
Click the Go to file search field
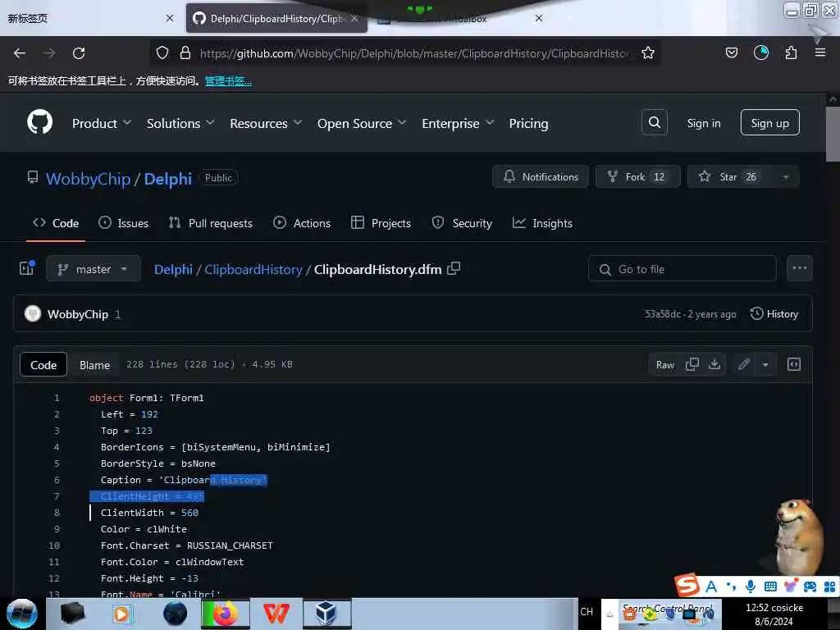click(x=682, y=268)
